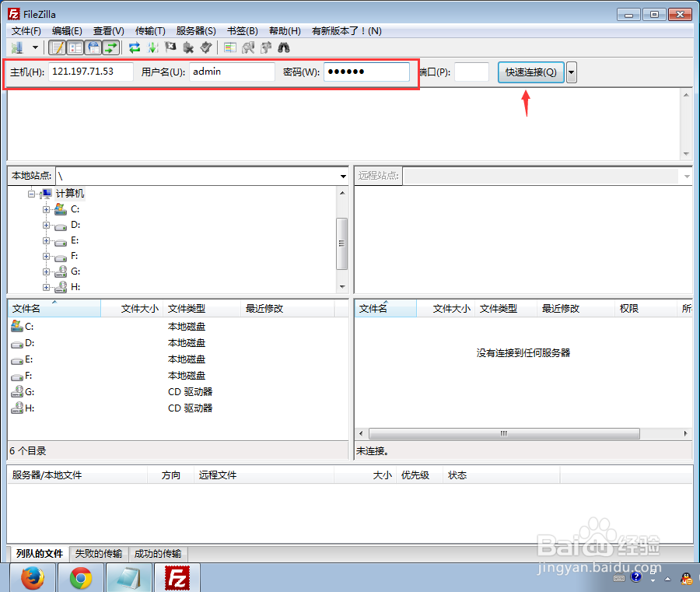The image size is (700, 592).
Task: Open the 编辑(E) menu
Action: [67, 31]
